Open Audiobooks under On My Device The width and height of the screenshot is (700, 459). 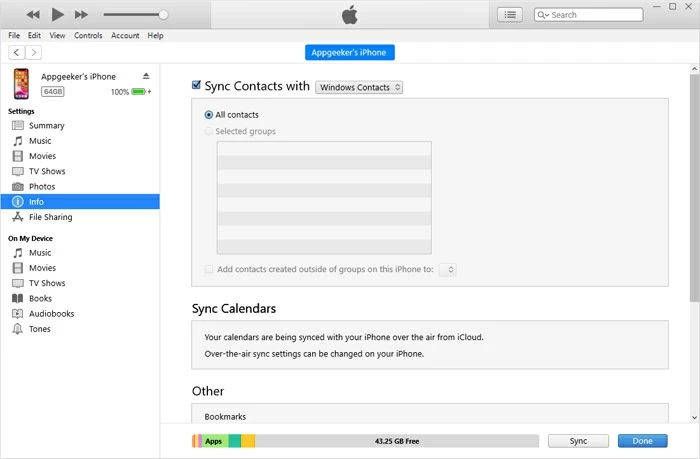(51, 313)
